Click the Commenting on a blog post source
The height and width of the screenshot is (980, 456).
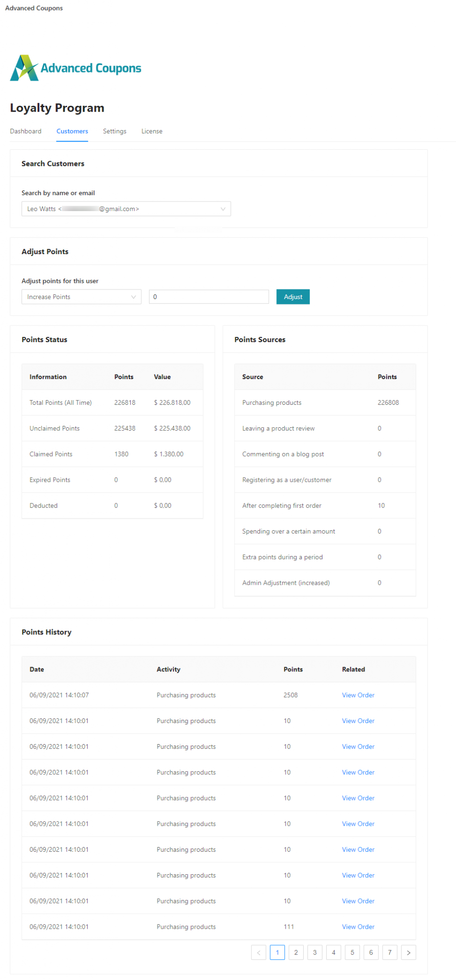tap(283, 454)
